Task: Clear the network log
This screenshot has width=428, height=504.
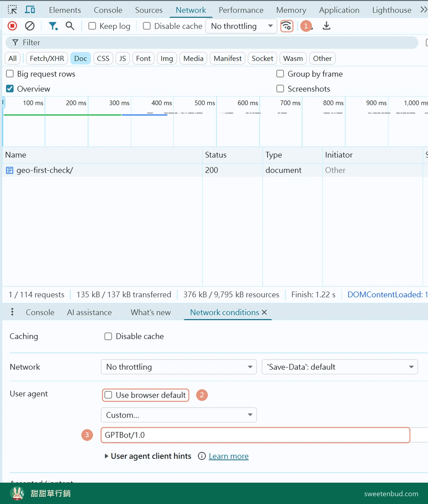Action: pos(30,26)
